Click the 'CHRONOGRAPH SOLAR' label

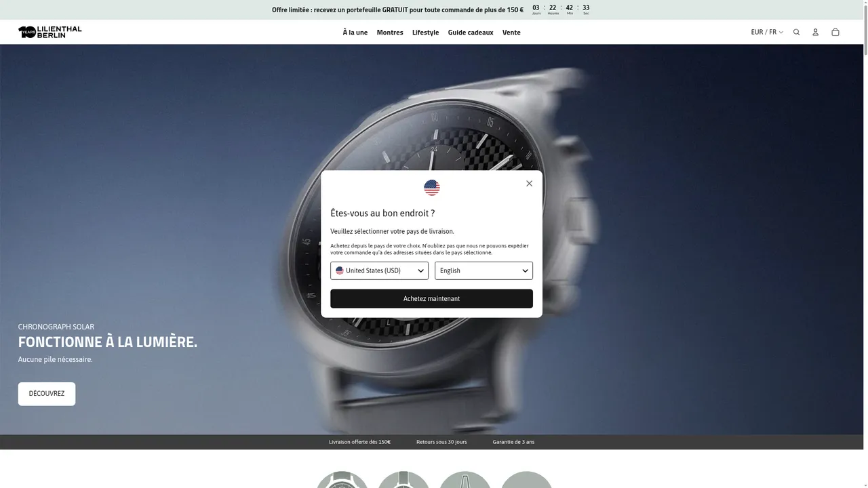56,327
